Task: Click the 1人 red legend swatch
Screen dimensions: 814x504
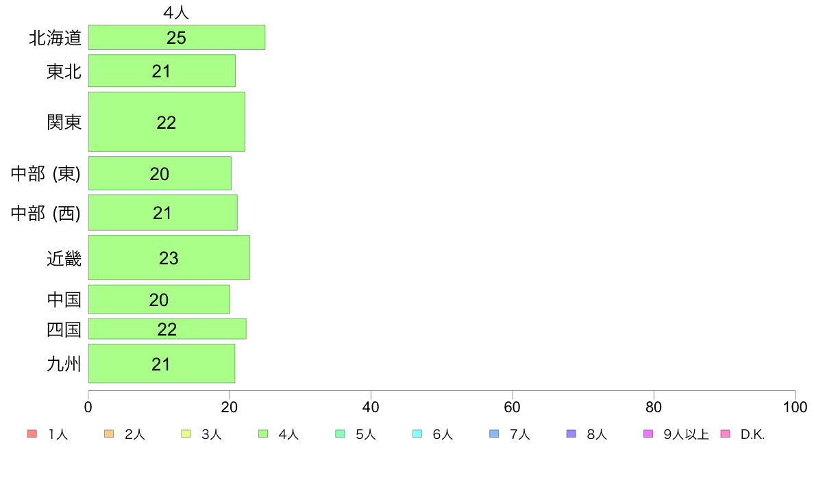Action: (32, 434)
